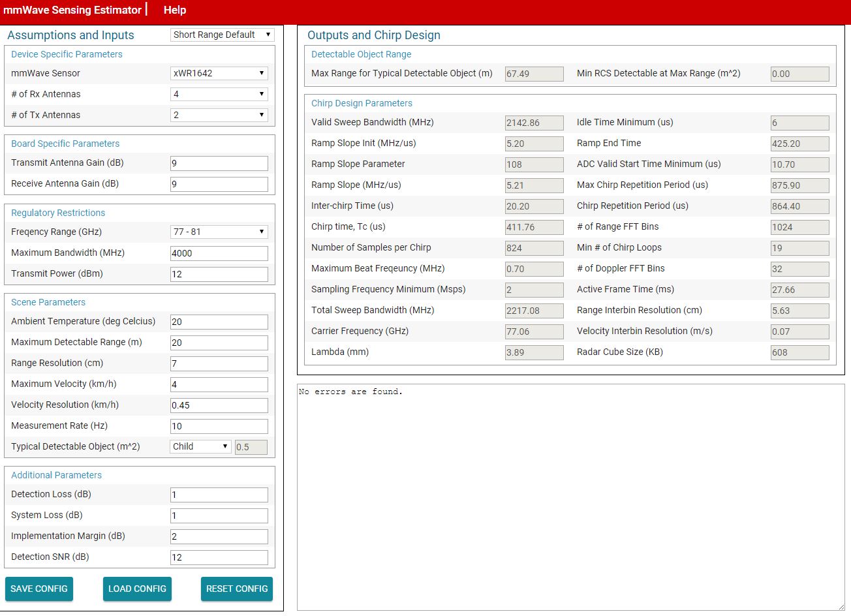
Task: Click the # of Doppler FFT Bins value 32
Action: tap(800, 269)
